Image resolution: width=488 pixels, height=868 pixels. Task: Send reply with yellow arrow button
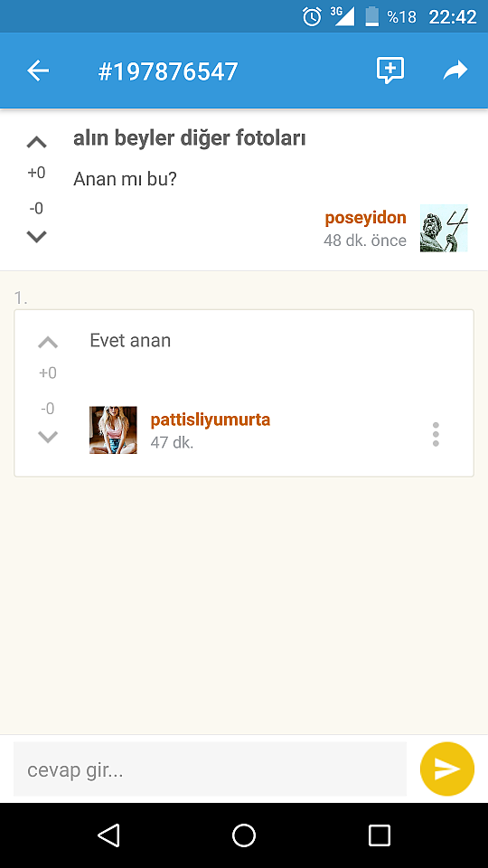[447, 769]
